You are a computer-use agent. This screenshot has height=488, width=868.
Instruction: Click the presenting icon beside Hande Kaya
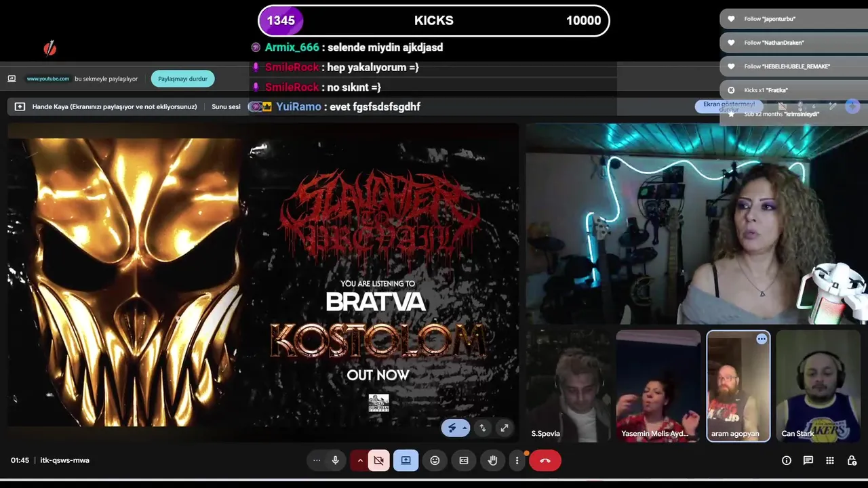click(20, 106)
